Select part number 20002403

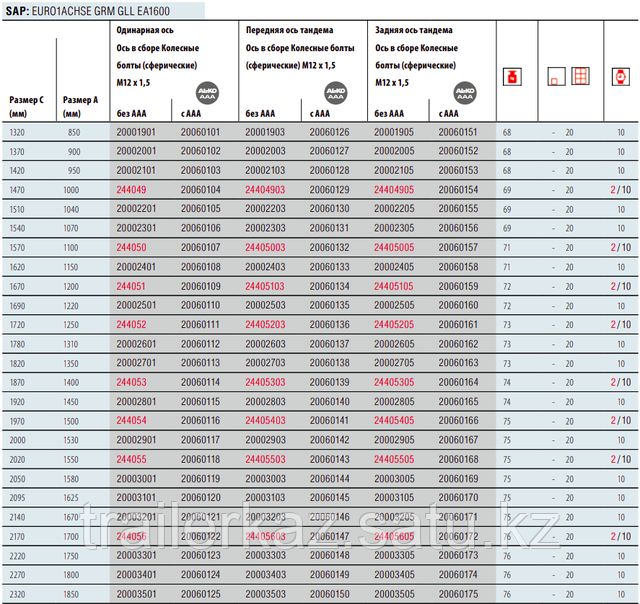[265, 267]
